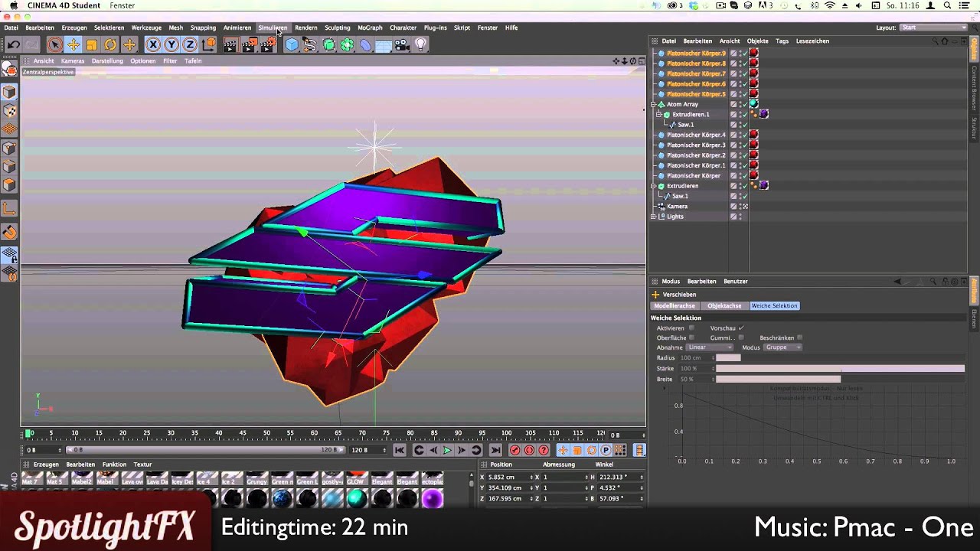The image size is (980, 551).
Task: Open the Sculpting menu
Action: click(337, 28)
